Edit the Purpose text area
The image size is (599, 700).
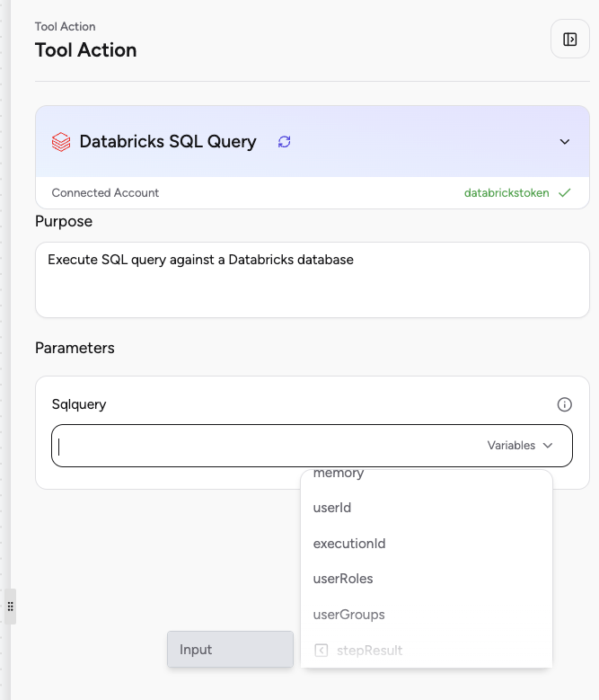313,280
